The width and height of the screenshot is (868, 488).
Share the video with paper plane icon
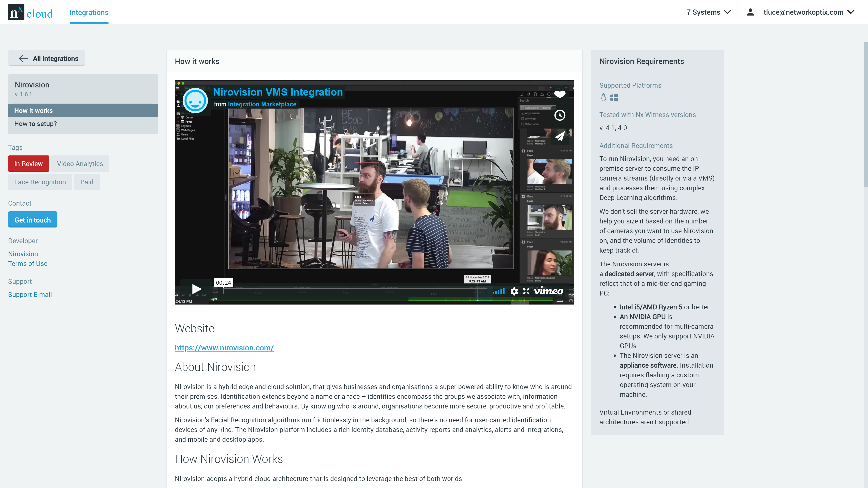click(x=560, y=136)
